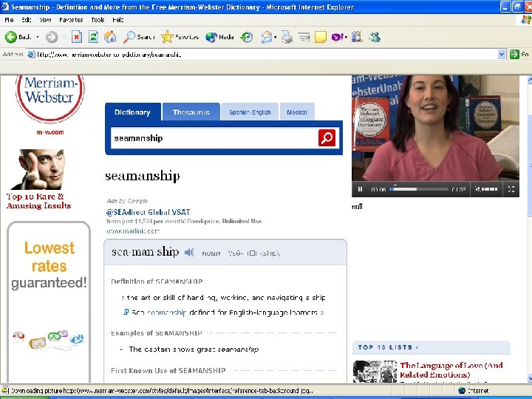Switch to the Spanish-English tab
532x399 pixels.
250,112
